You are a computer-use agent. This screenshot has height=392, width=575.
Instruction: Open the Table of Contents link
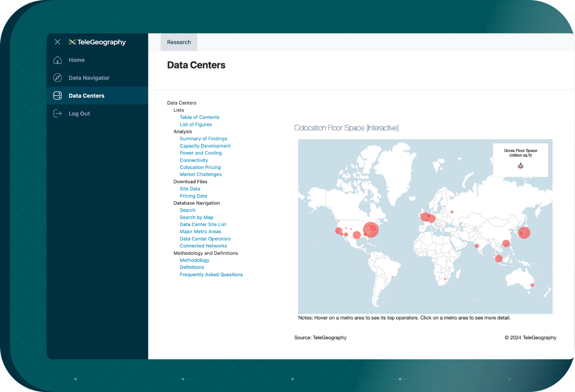[199, 117]
